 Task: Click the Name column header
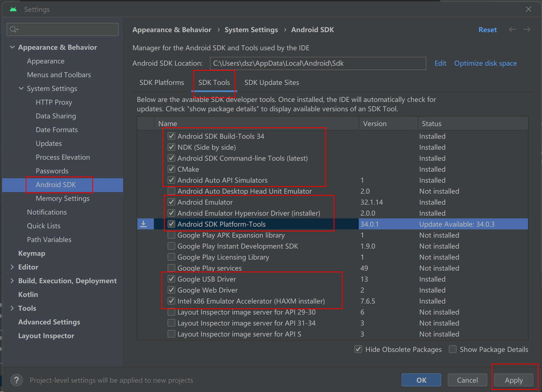256,124
